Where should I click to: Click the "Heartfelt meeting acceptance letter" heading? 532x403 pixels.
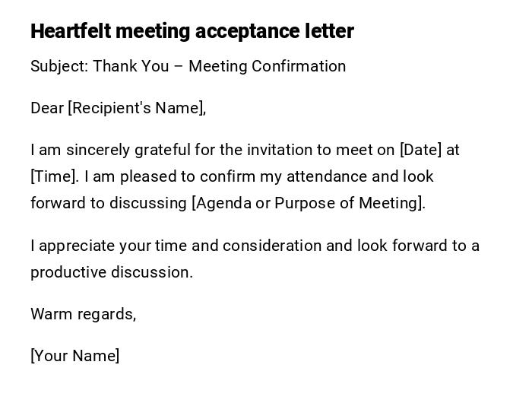pyautogui.click(x=192, y=31)
